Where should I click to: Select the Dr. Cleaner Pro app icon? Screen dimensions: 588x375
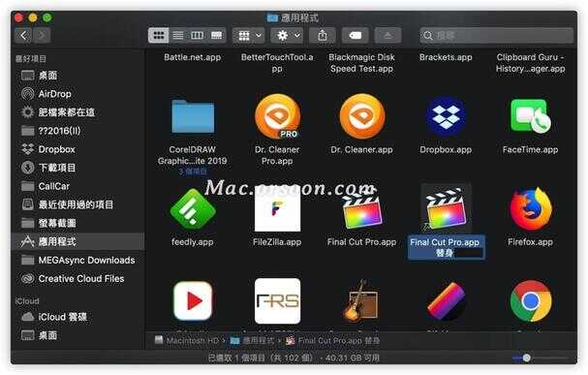(x=277, y=116)
